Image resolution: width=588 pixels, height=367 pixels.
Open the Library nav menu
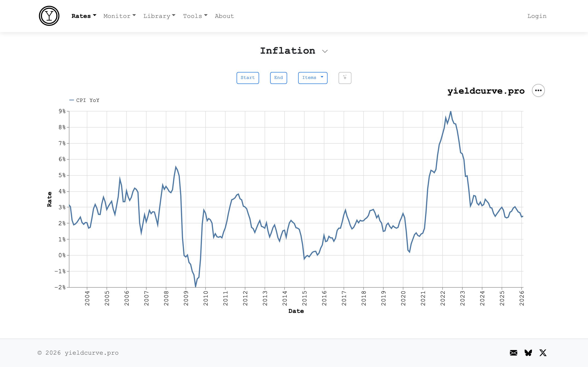point(159,16)
